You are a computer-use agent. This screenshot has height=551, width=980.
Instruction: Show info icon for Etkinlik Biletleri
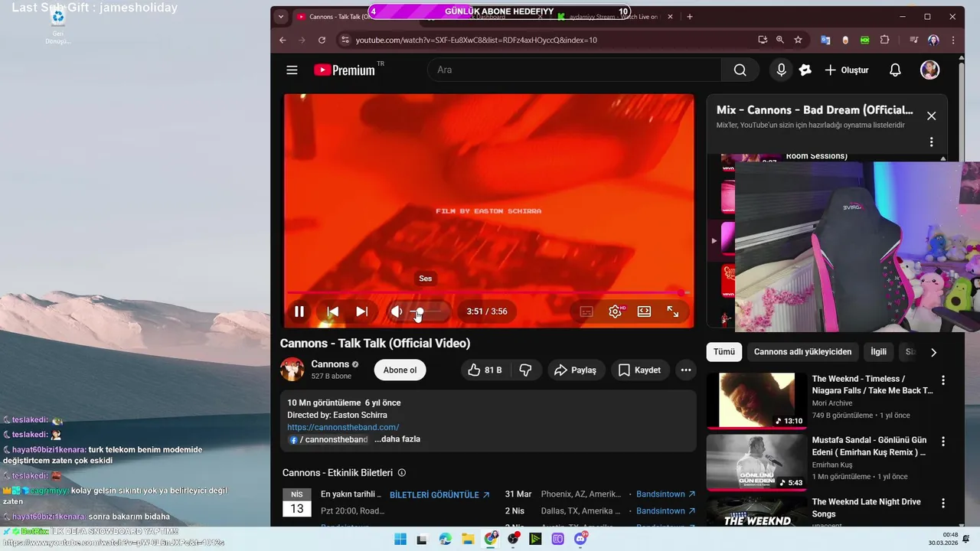402,473
